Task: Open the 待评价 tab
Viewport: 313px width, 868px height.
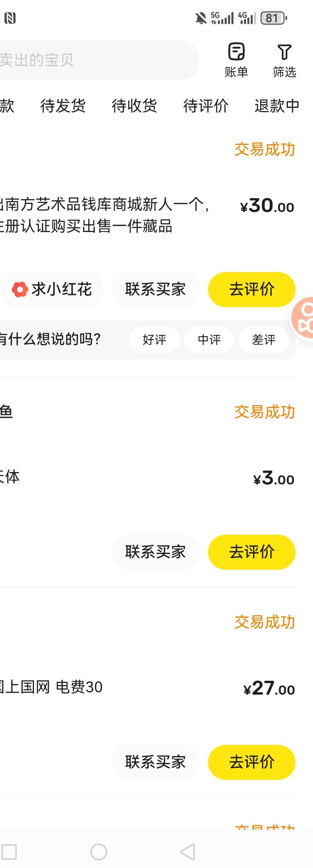Action: click(x=206, y=106)
